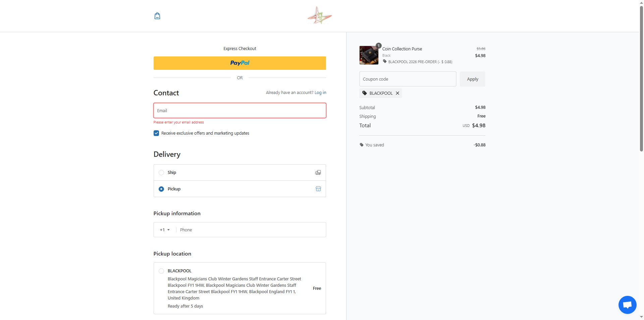
Task: Click the Log in link
Action: click(x=320, y=93)
